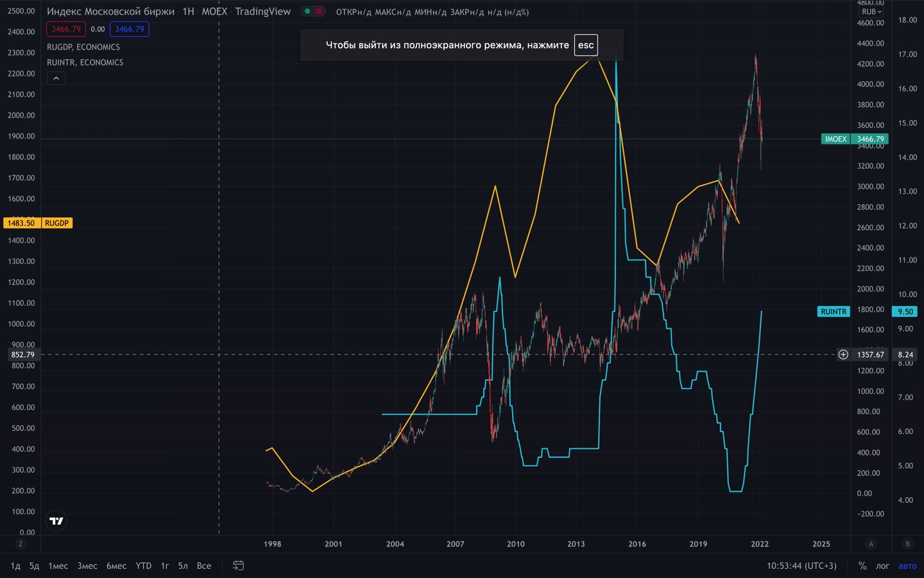Open the RUB currency dropdown
924x578 pixels.
(x=871, y=12)
